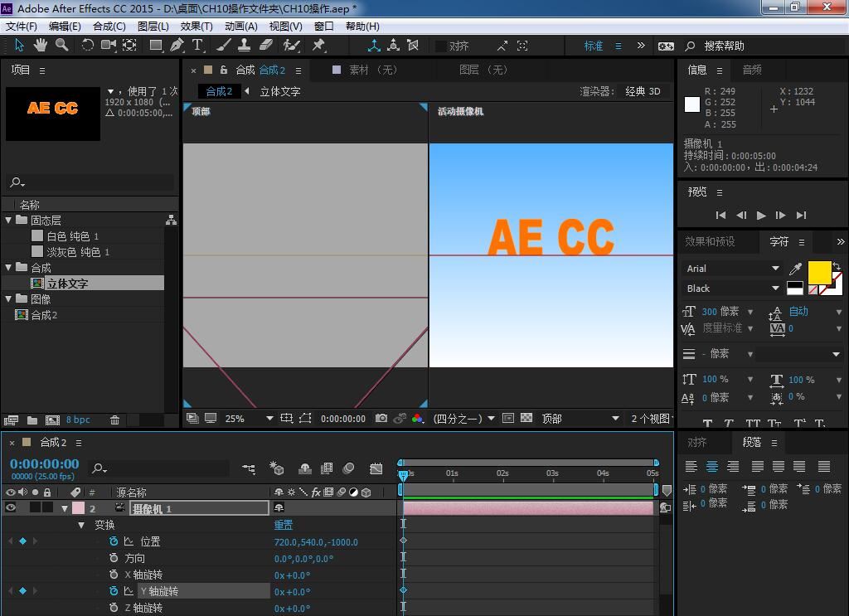Click the local axis mode icon

[x=374, y=46]
